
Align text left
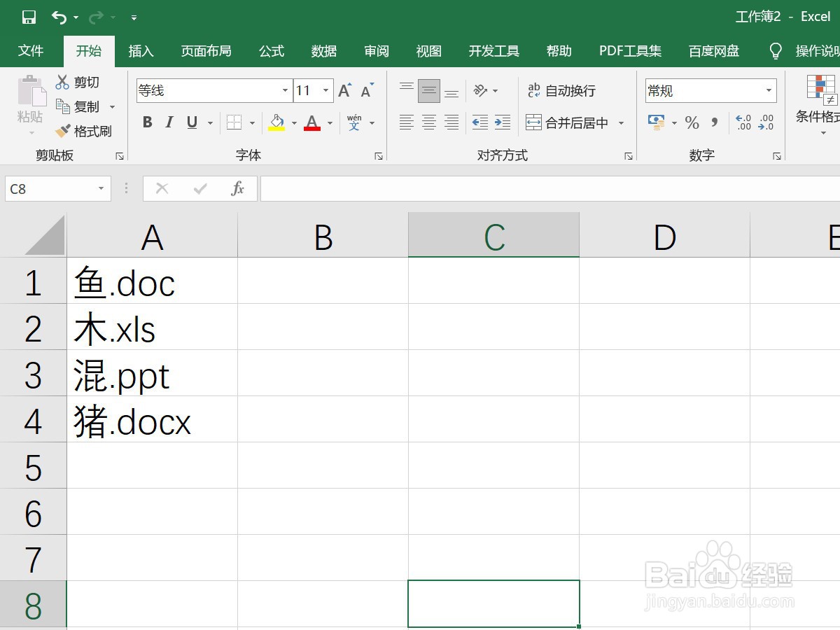[406, 123]
